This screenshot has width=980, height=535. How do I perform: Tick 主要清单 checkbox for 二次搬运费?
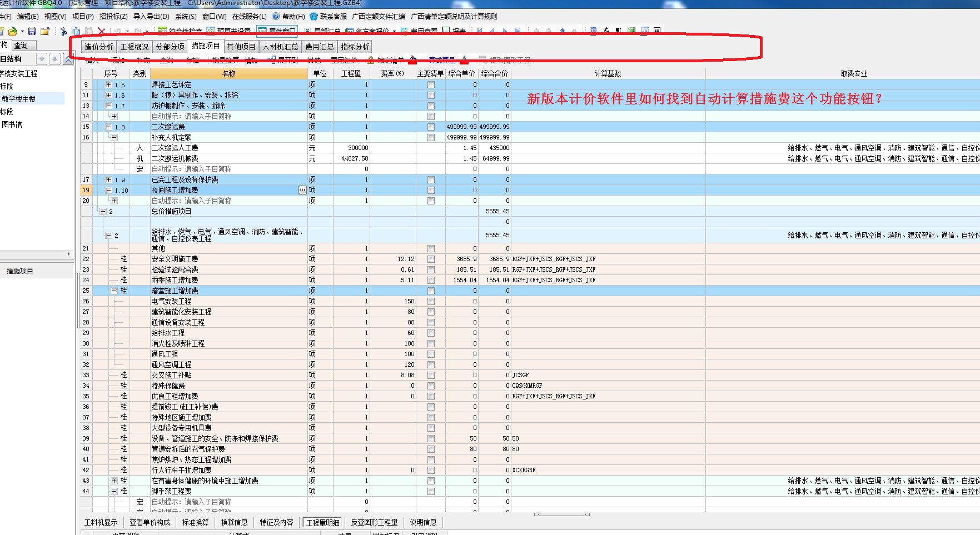click(x=431, y=127)
